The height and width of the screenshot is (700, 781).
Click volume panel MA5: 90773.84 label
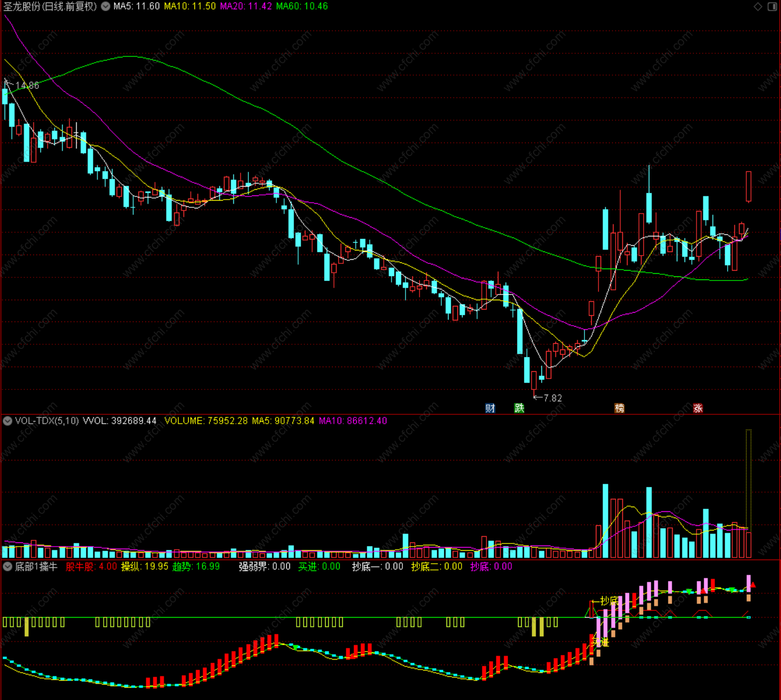point(283,421)
